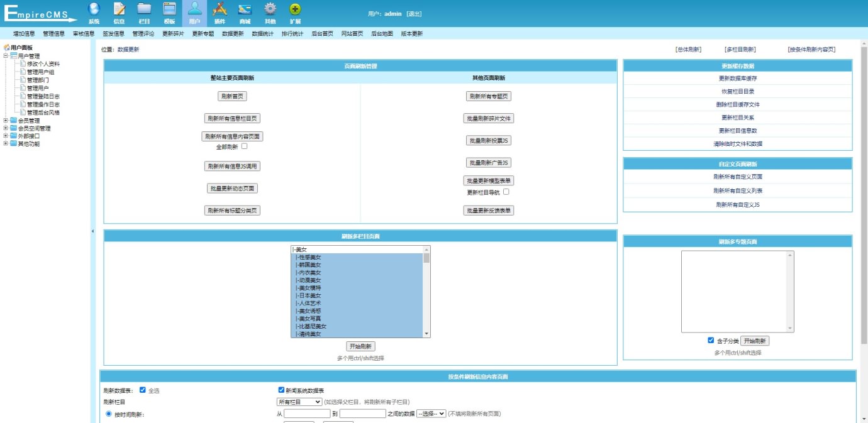
Task: Click the page icon beside 管理登陆日志
Action: [23, 96]
